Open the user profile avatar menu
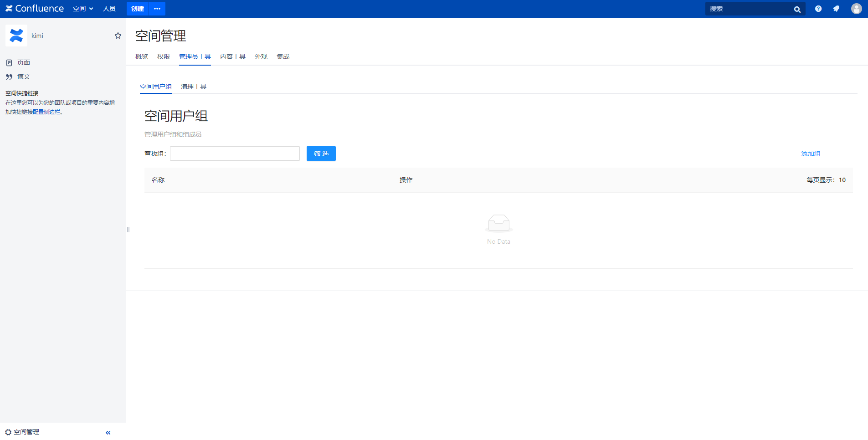This screenshot has width=868, height=440. (856, 9)
